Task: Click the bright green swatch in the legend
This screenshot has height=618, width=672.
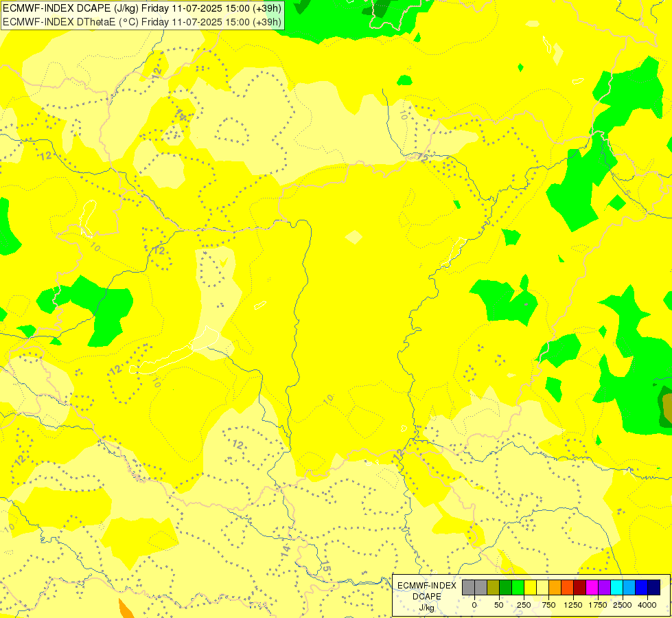Action: pos(518,588)
